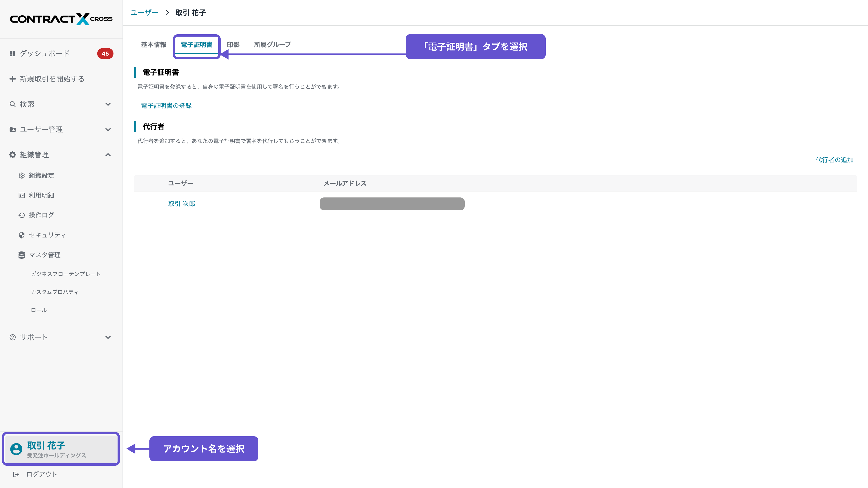The width and height of the screenshot is (868, 488).
Task: Click the organization settings gear icon
Action: 21,176
